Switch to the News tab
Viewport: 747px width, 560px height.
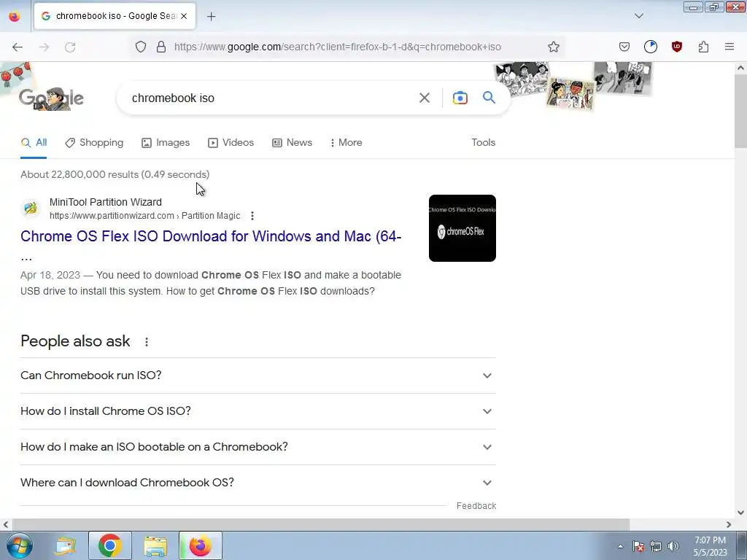point(292,142)
